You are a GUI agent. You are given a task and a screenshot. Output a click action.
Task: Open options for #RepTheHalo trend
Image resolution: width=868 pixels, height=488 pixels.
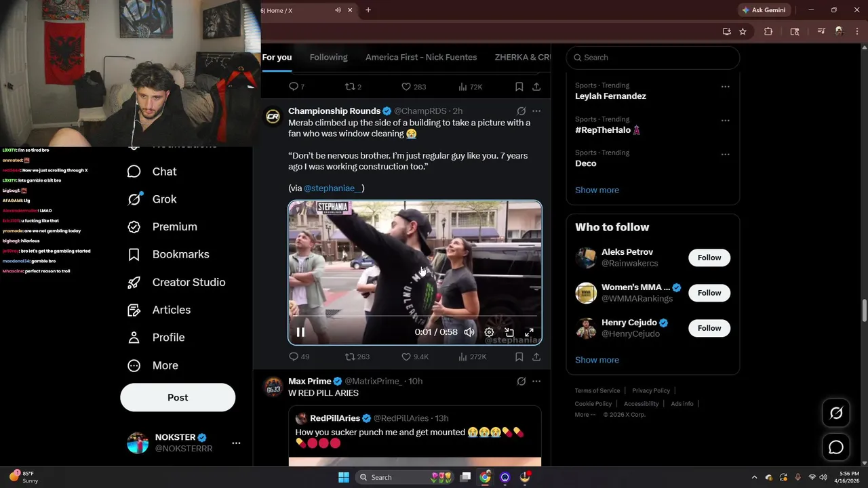726,121
